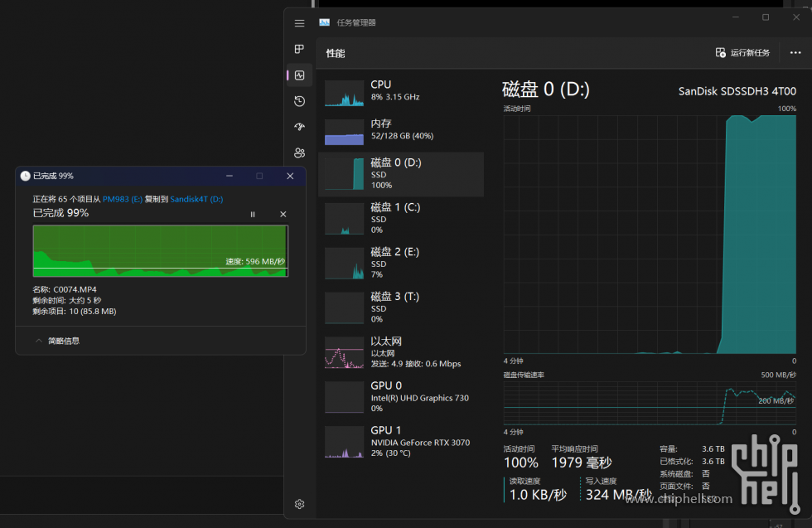The image size is (812, 528).
Task: Select the GPU 0 Intel UHD Graphics entry
Action: pyautogui.click(x=401, y=397)
